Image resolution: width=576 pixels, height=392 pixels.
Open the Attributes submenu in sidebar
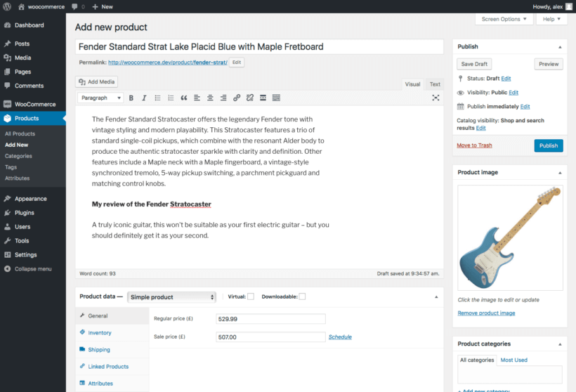point(18,178)
